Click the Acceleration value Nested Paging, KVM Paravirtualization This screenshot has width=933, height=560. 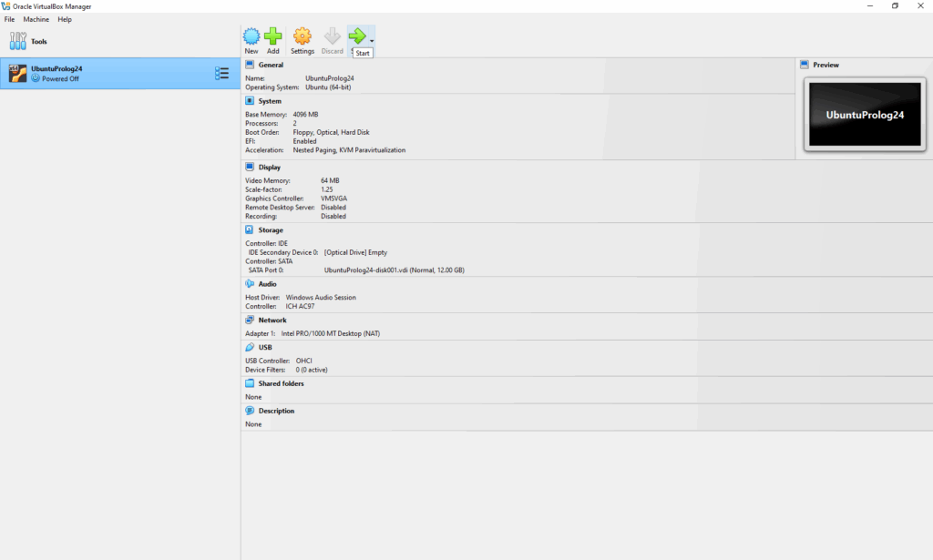pos(349,150)
